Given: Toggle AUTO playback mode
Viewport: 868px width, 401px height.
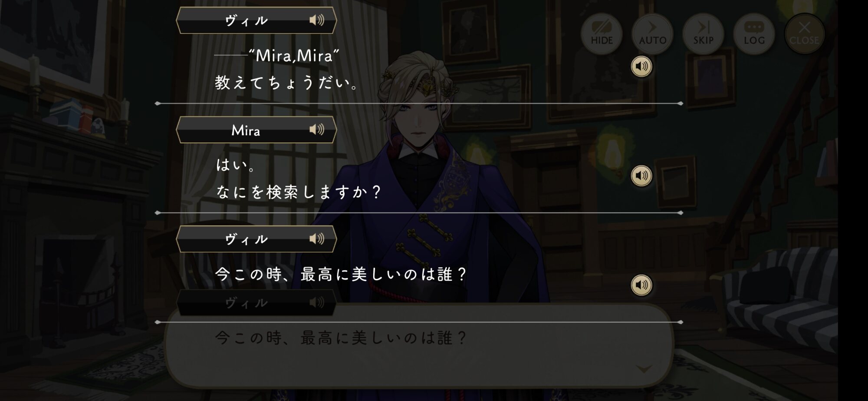Looking at the screenshot, I should [x=652, y=33].
